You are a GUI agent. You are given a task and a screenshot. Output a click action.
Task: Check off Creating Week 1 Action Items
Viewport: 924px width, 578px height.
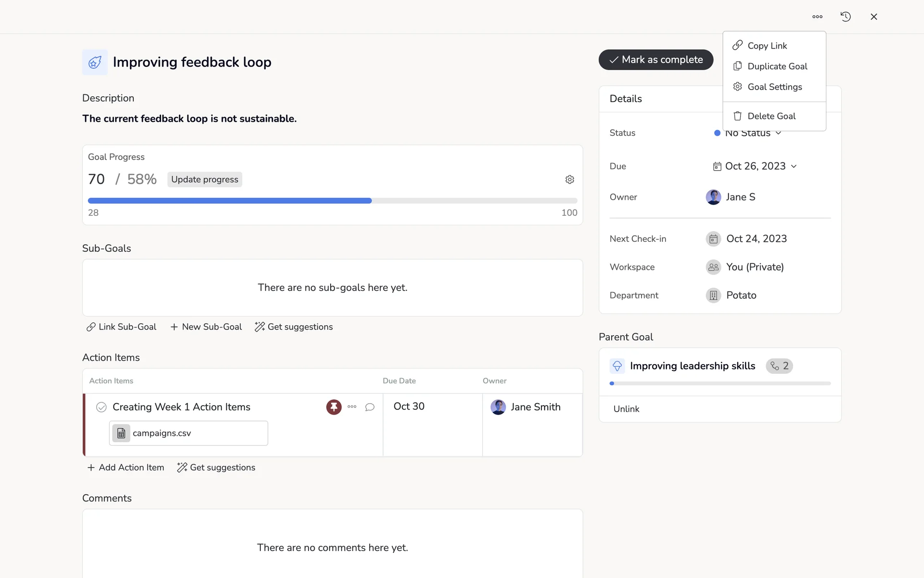click(101, 407)
